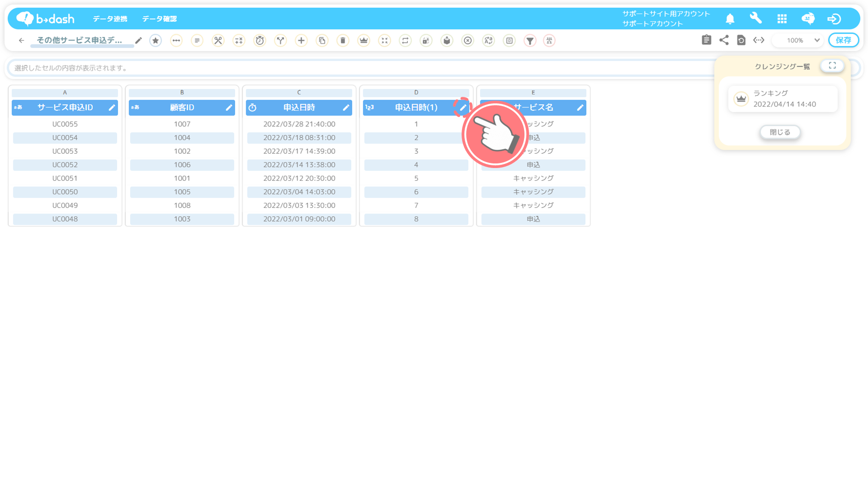Edit the サービス申込ID column header
The width and height of the screenshot is (868, 488).
click(112, 107)
